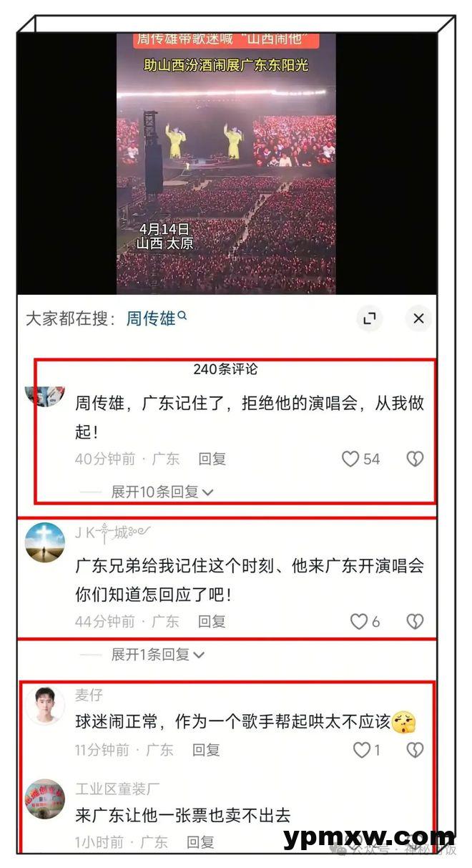472x868 pixels.
Task: Dislike the 周传雄，广东记住了 comment
Action: [416, 459]
